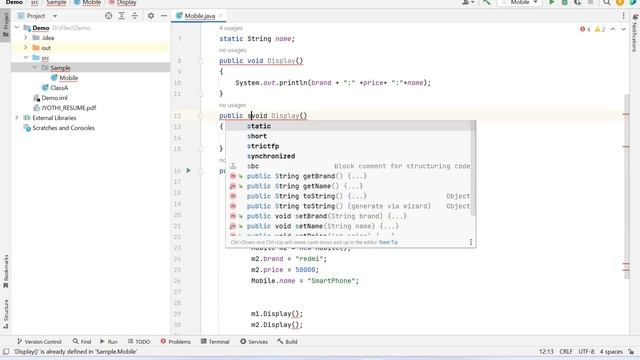Go to next highlighted error arrow
This screenshot has height=360, width=640.
pos(623,29)
